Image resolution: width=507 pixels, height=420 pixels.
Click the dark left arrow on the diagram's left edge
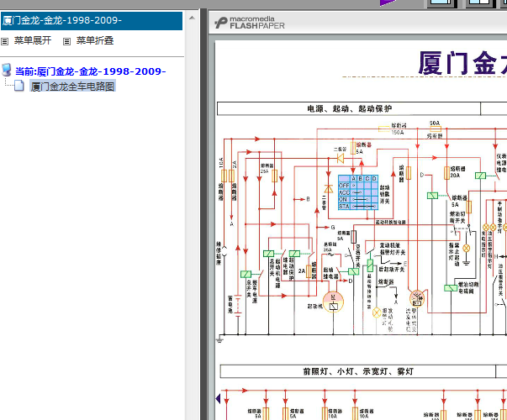218,398
